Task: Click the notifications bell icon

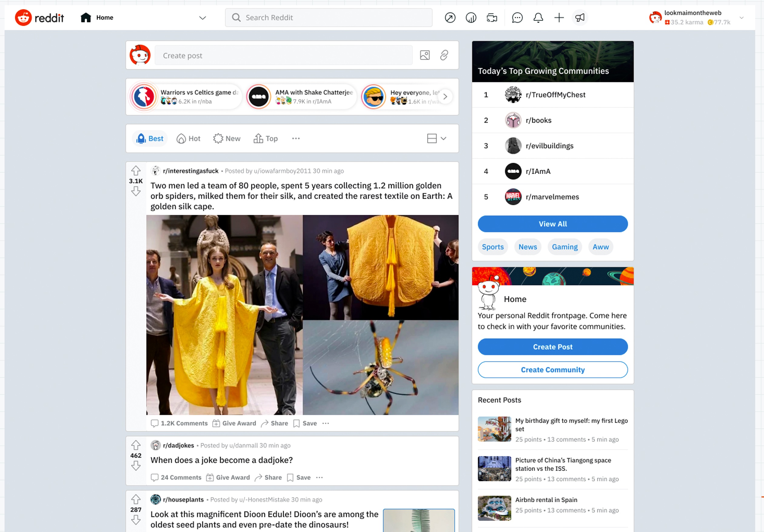Action: (x=538, y=18)
